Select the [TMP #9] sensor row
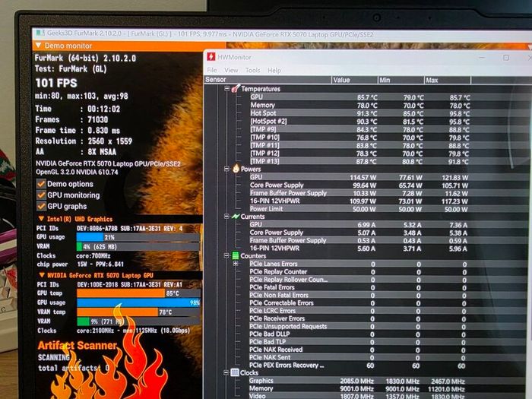The width and height of the screenshot is (532, 399). 360,129
